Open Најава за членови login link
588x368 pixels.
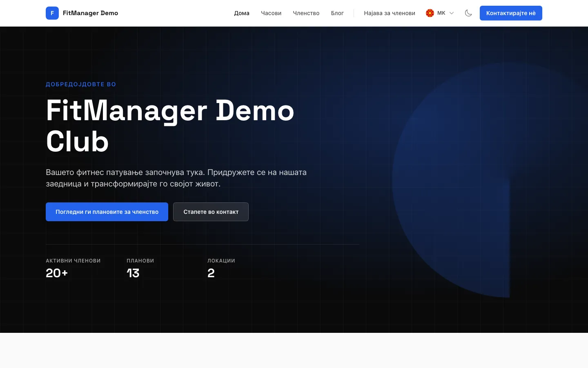390,13
